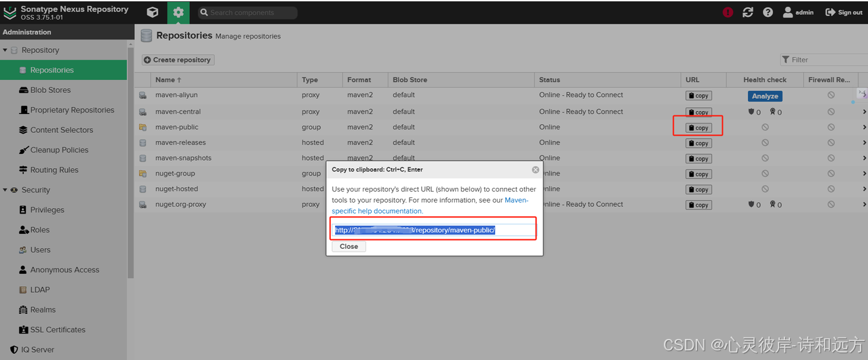The image size is (868, 360).
Task: Click the red system alert icon
Action: pyautogui.click(x=728, y=12)
